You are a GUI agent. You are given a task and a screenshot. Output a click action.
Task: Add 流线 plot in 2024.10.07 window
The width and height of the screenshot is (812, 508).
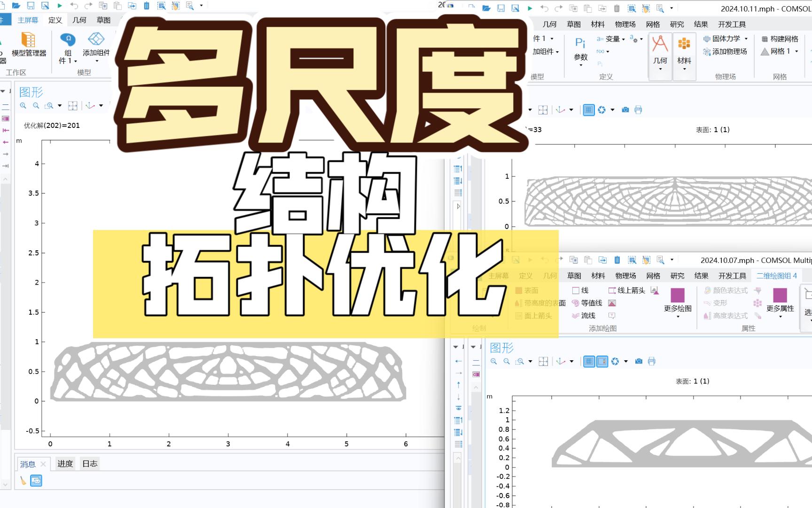pyautogui.click(x=583, y=316)
